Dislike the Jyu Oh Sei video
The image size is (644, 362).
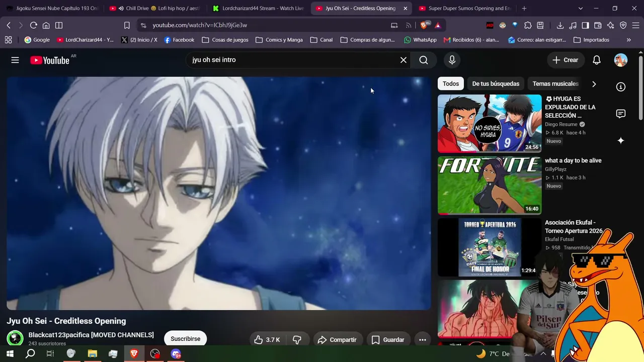(297, 340)
